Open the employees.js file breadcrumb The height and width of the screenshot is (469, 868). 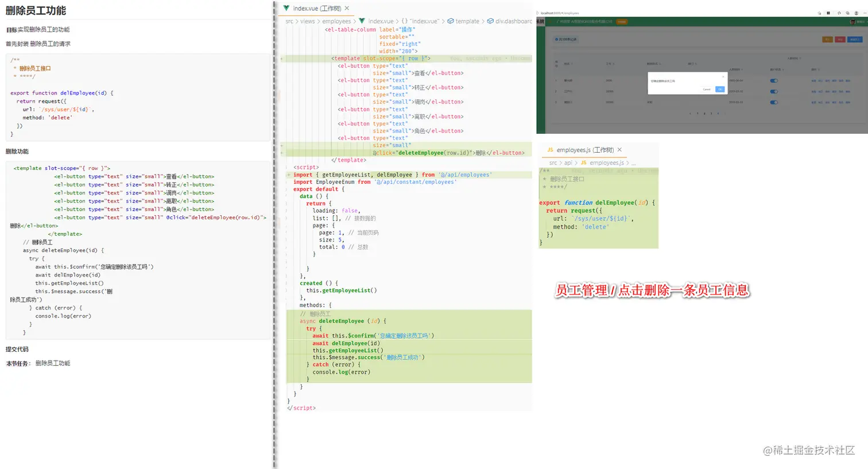603,163
